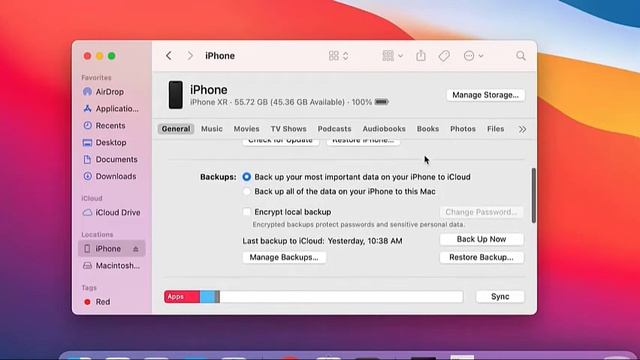Screen dimensions: 640x360
Task: Open Macintosh HD in the sidebar
Action: pyautogui.click(x=111, y=266)
